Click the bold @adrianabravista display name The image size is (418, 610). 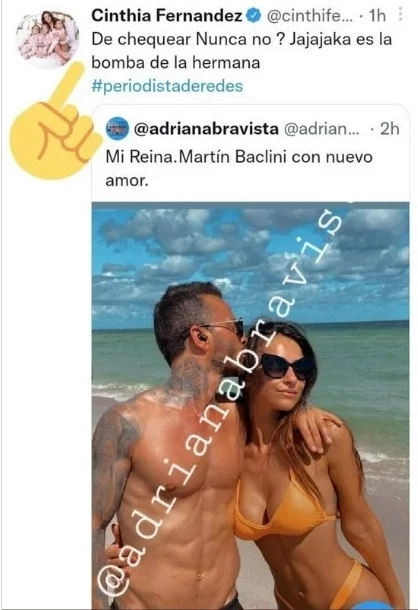point(206,129)
